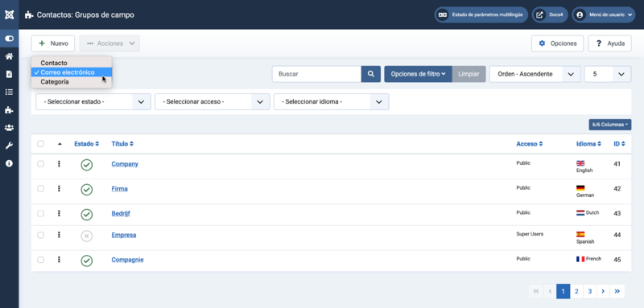Click Empresa row unpublished status icon

tap(87, 236)
